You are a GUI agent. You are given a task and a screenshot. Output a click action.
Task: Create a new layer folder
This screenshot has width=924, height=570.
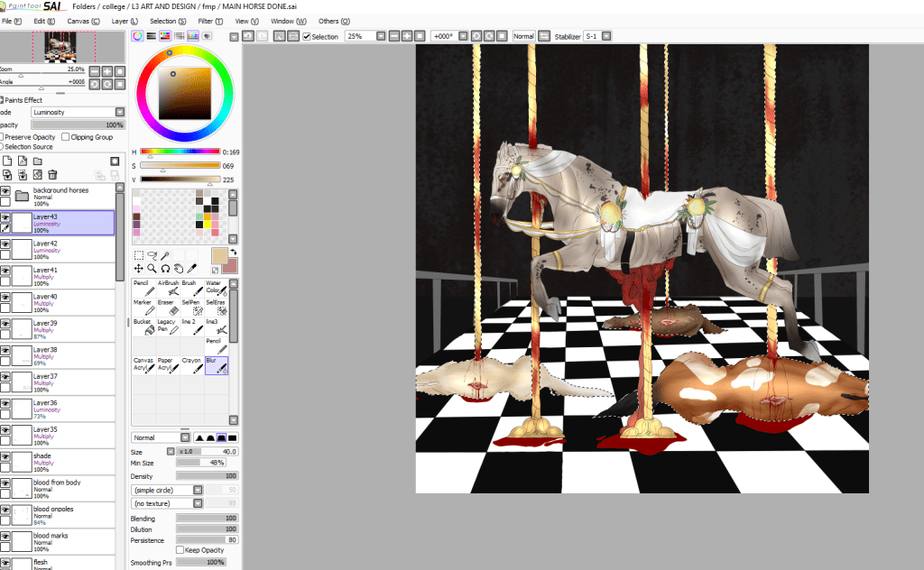coord(37,161)
